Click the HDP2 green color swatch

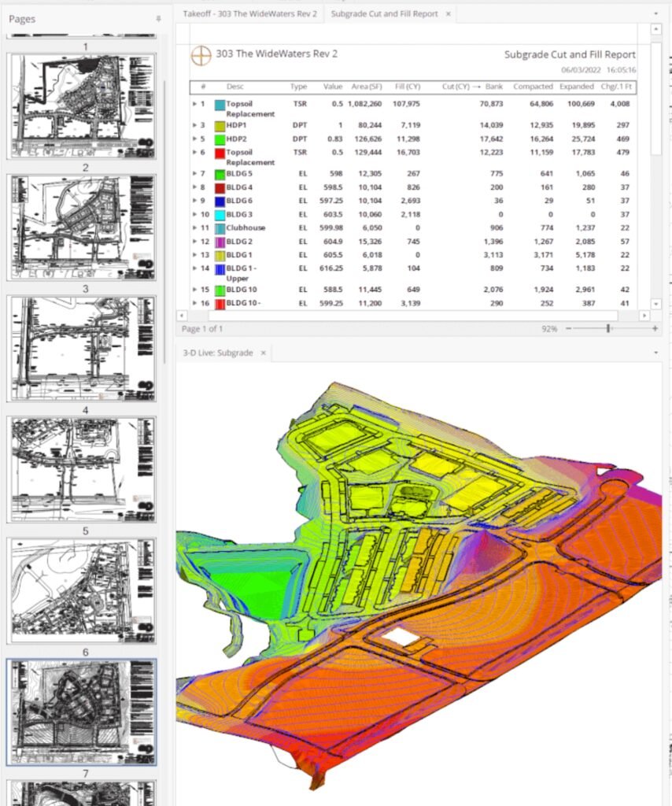click(x=220, y=139)
